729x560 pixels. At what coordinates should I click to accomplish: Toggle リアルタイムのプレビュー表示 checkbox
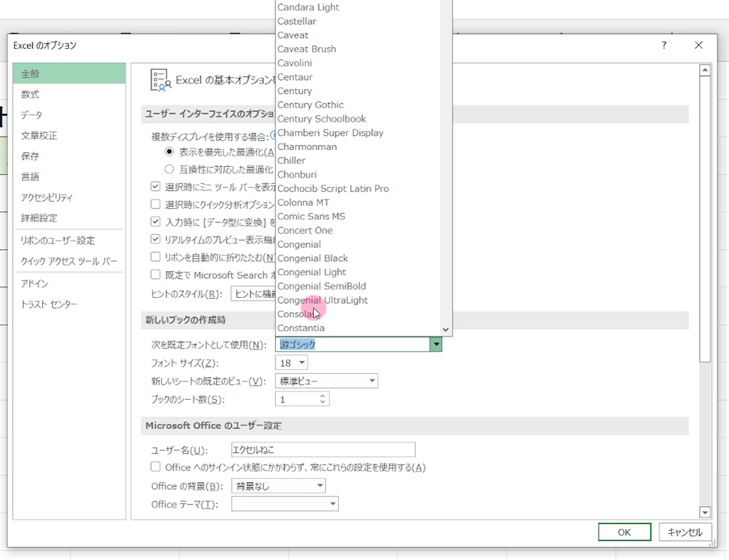156,239
